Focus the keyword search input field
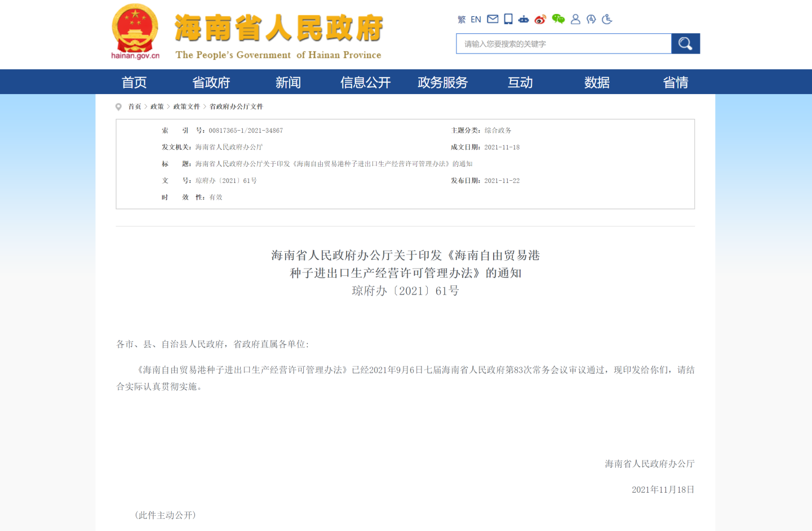The width and height of the screenshot is (812, 531). point(563,44)
